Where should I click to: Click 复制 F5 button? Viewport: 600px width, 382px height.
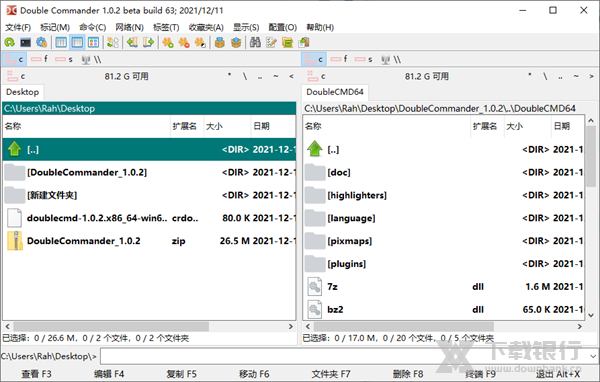tap(181, 374)
